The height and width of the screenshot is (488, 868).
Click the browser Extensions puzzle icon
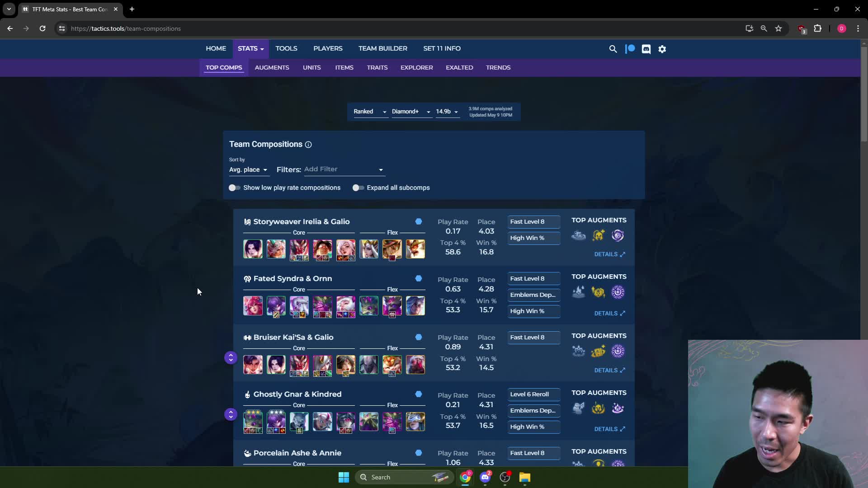[817, 28]
